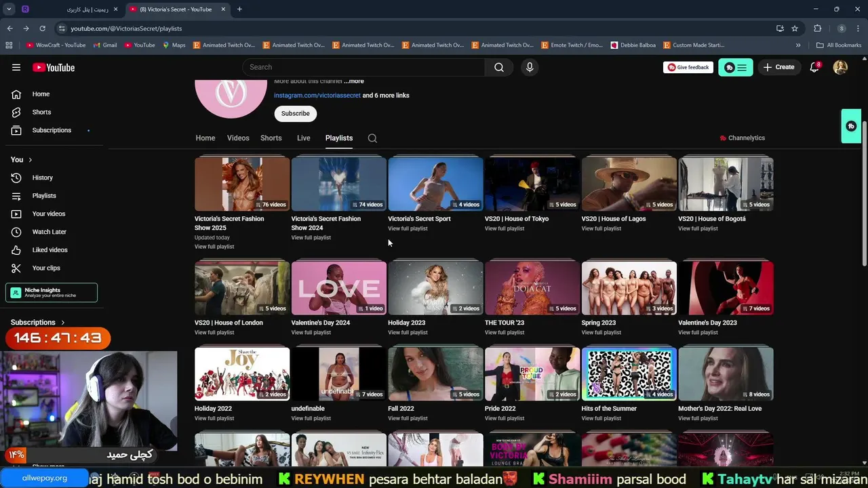Screen dimensions: 868x488
Task: Click Fall 2022 playlist title
Action: tap(401, 409)
